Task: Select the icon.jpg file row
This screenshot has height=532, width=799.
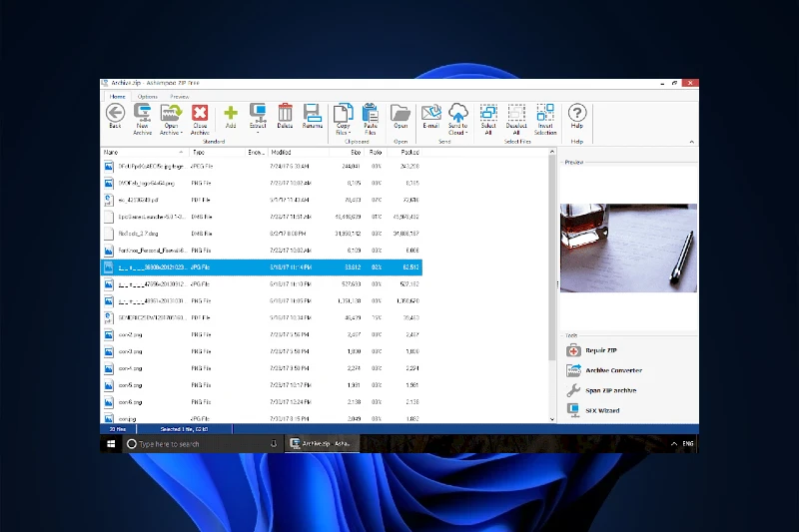Action: tap(262, 417)
